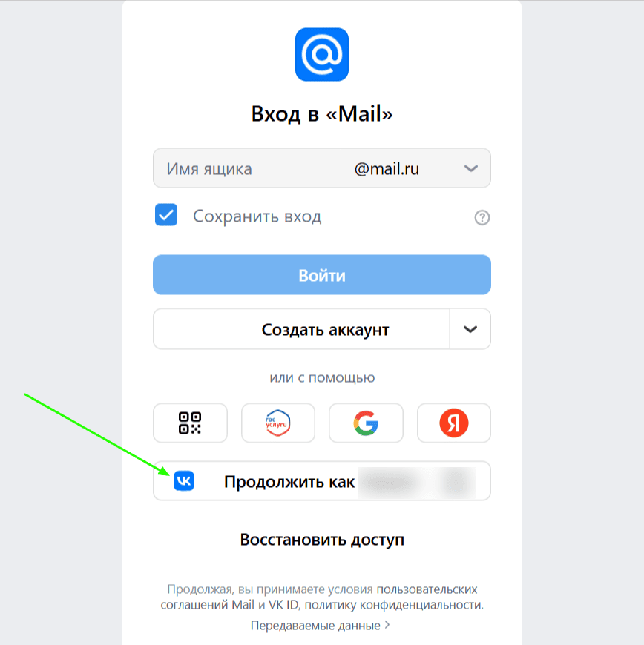Select the Yandex sign-in icon

(x=454, y=423)
